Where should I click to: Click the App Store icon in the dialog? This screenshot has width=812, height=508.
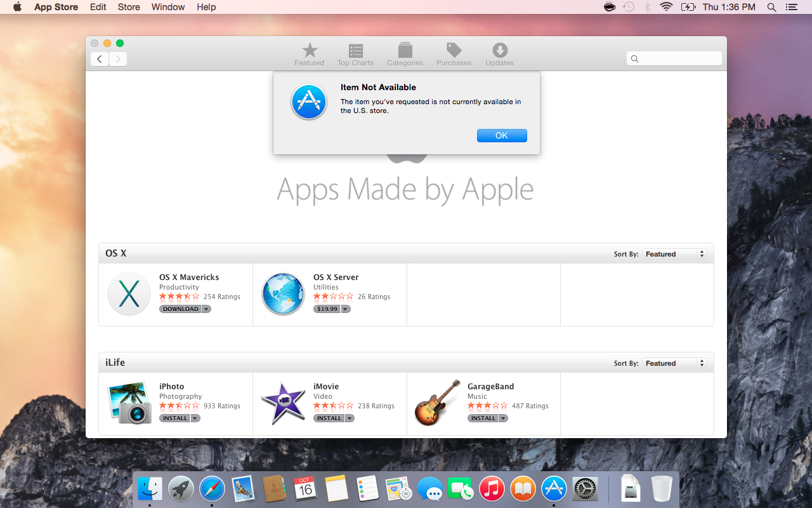pos(309,102)
